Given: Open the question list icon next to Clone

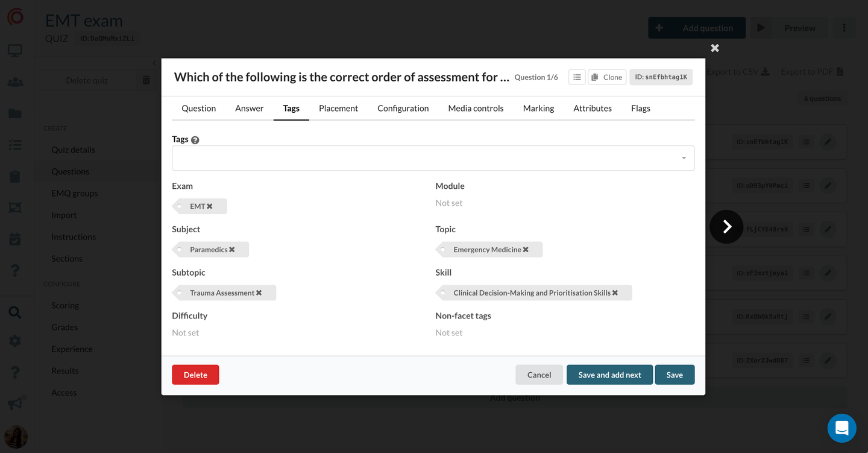Looking at the screenshot, I should pyautogui.click(x=577, y=77).
